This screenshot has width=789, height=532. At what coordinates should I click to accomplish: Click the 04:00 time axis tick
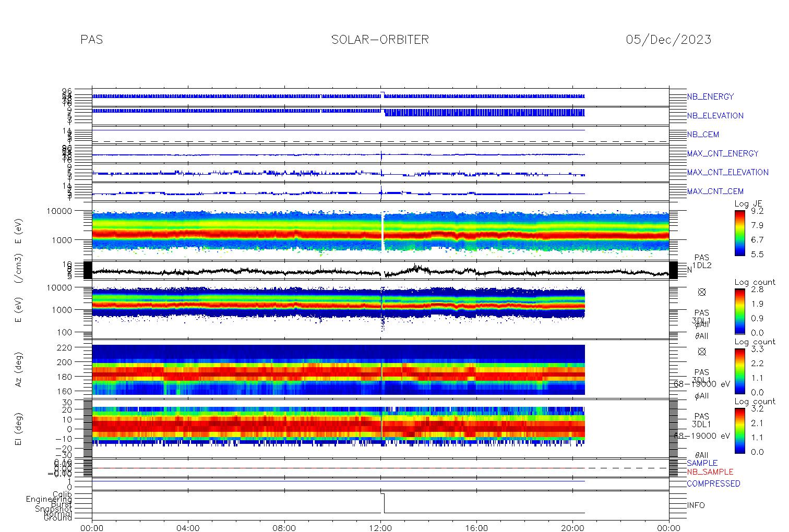click(188, 528)
